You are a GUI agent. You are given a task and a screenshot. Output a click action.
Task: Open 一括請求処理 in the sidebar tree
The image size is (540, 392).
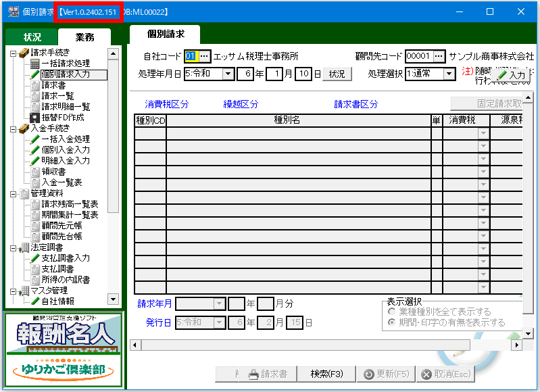click(65, 64)
